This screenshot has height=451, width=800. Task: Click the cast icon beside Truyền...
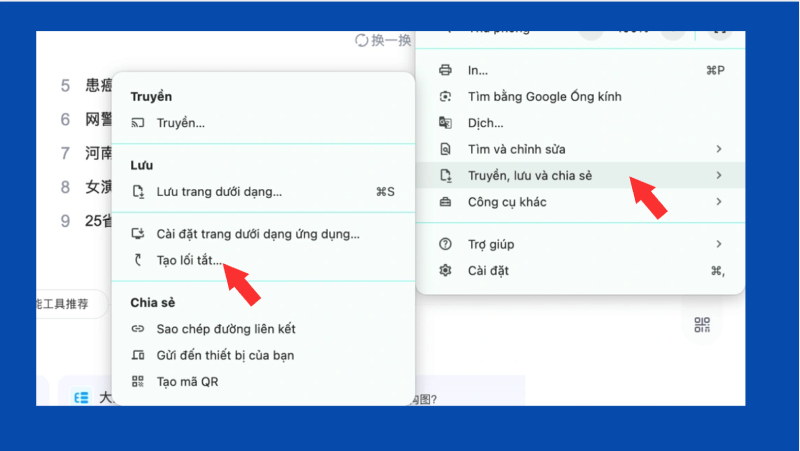(139, 123)
